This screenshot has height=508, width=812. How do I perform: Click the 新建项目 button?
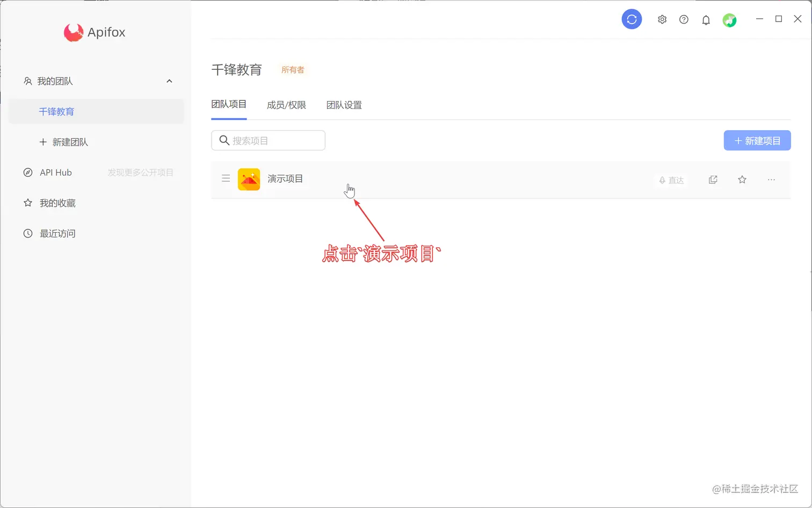pyautogui.click(x=757, y=140)
